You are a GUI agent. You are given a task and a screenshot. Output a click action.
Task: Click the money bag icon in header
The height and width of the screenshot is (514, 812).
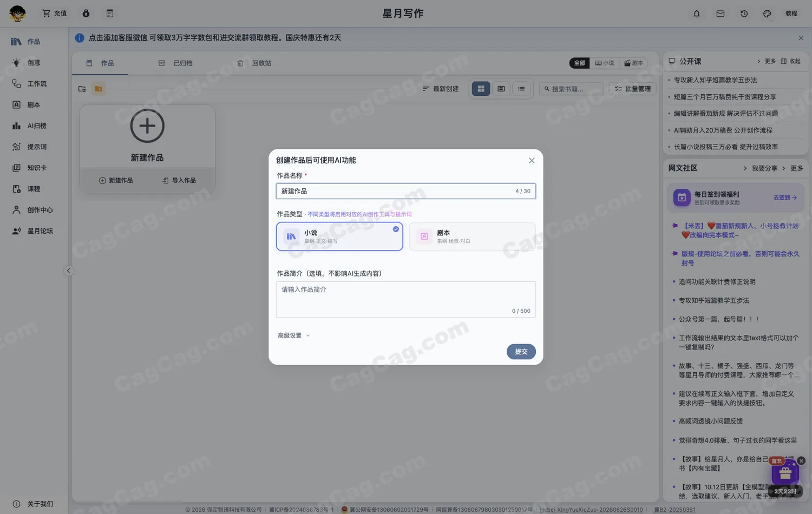click(86, 13)
